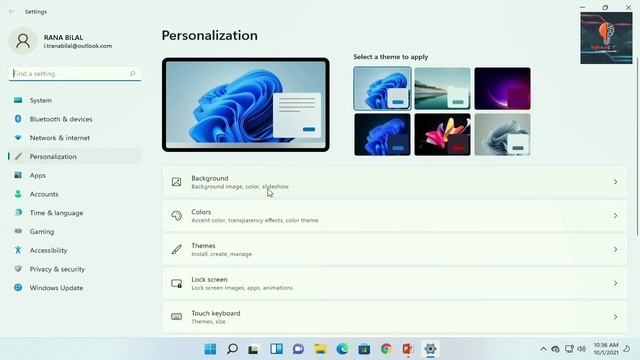Open the Windows Start menu
The image size is (640, 360).
coord(210,349)
